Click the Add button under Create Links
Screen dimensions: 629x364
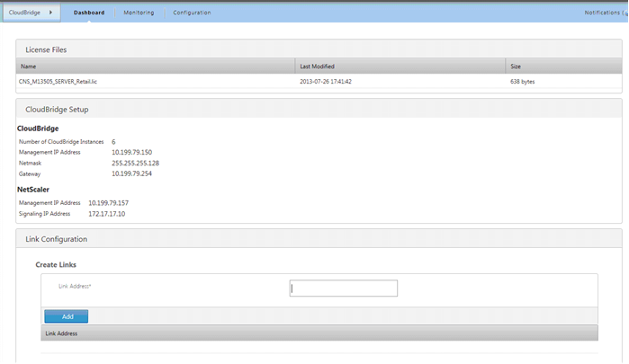click(x=67, y=316)
